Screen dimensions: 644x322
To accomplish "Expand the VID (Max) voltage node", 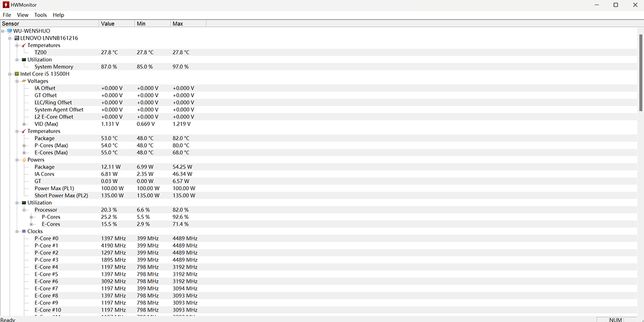I will coord(24,124).
